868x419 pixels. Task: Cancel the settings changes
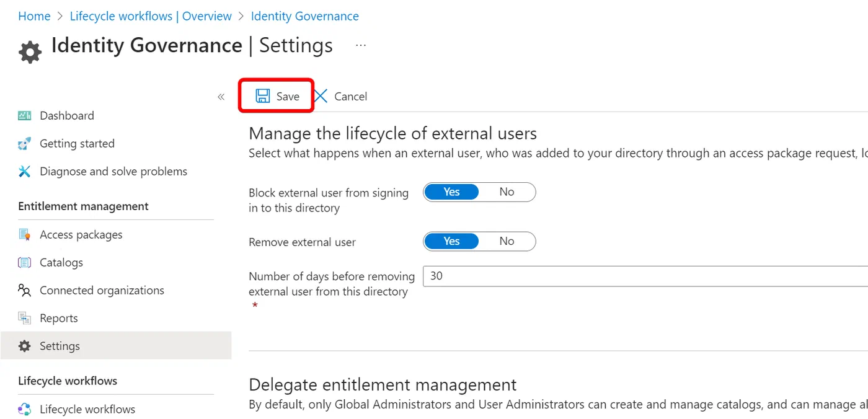[340, 96]
